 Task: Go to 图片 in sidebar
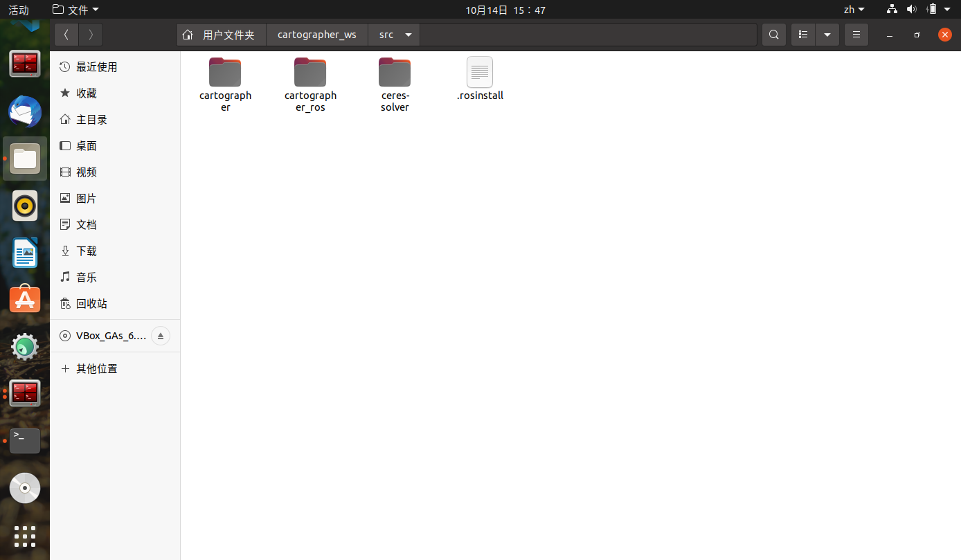(115, 198)
